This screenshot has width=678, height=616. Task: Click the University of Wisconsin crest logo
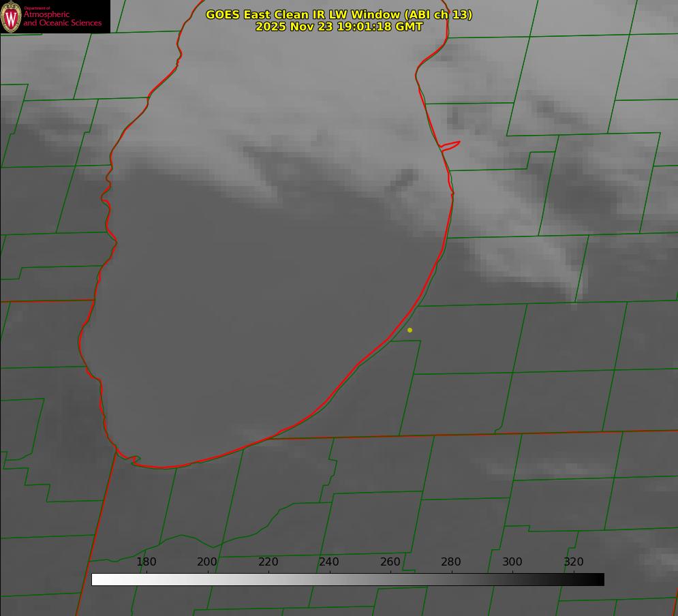(12, 16)
